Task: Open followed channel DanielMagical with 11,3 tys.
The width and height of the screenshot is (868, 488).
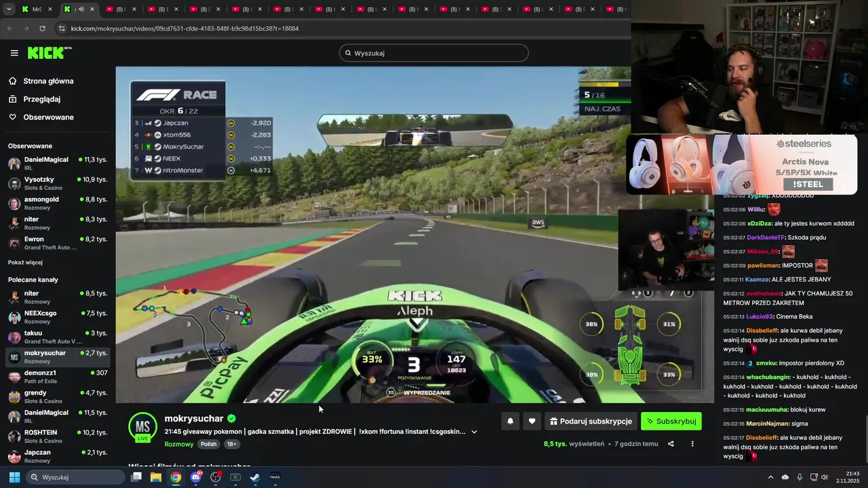Action: 58,163
